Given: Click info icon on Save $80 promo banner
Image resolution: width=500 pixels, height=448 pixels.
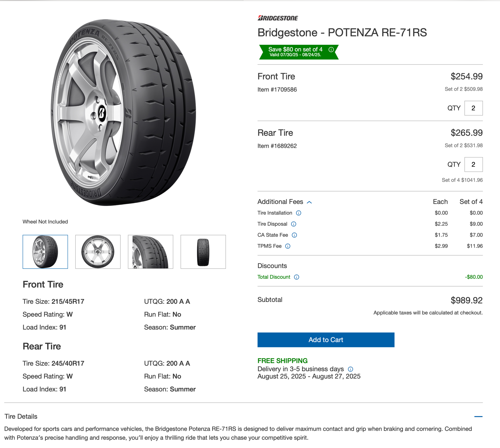Looking at the screenshot, I should point(331,50).
